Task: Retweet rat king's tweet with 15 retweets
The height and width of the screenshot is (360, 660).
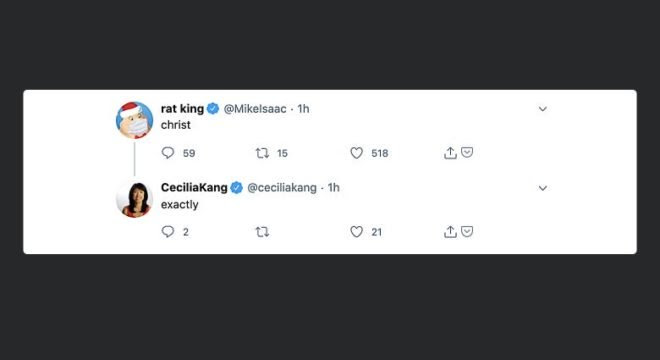Action: click(262, 153)
